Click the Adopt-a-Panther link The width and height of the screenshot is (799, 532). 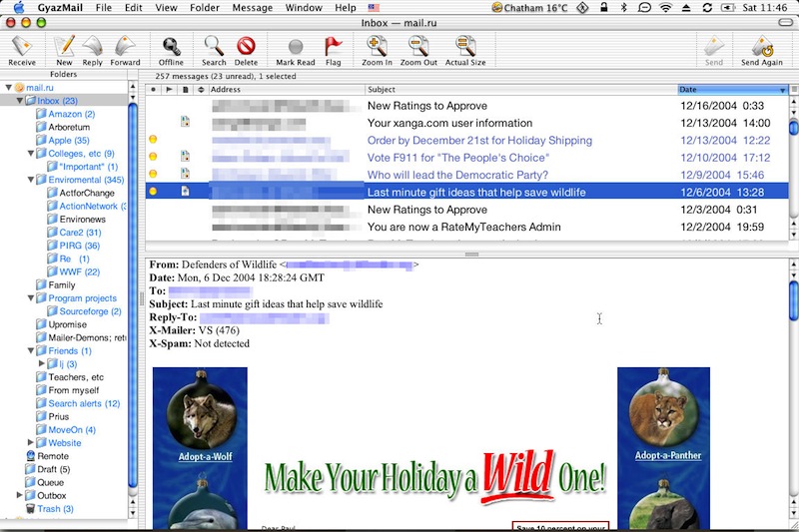coord(664,456)
